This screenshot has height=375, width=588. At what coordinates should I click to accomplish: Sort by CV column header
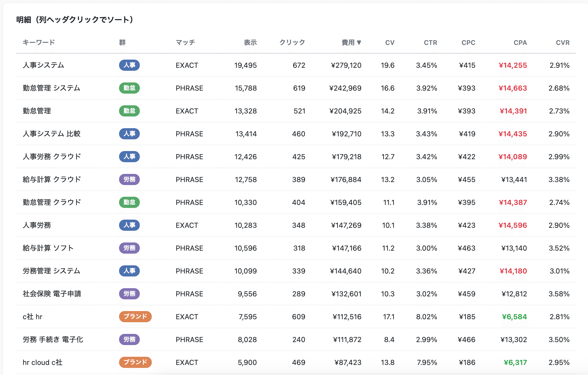click(x=390, y=42)
